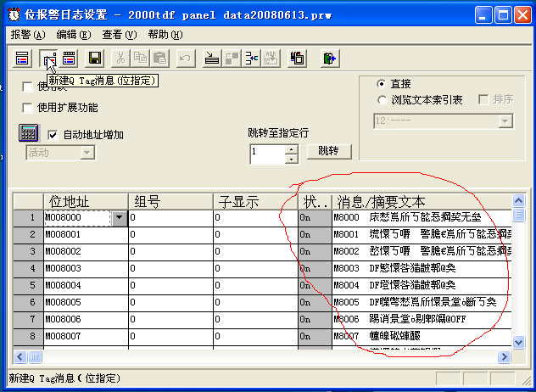Screen dimensions: 536x392
Task: Open the 报警(A) menu
Action: point(28,35)
